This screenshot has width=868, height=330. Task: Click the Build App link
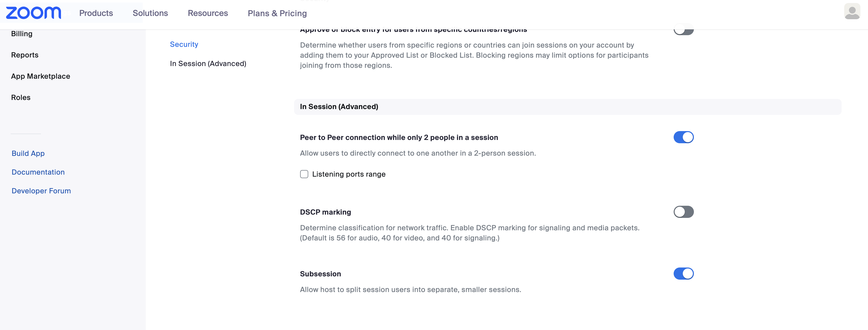tap(28, 153)
